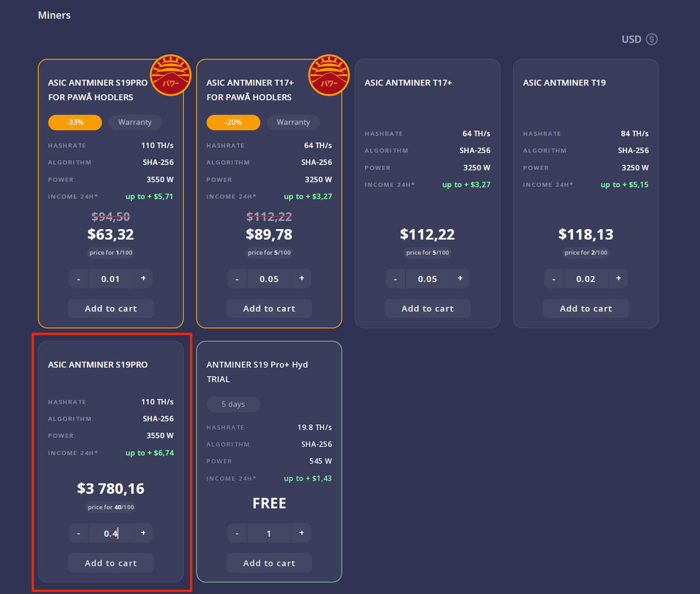Add Antminer S19PRO for Pawā Hodlers to cart
The width and height of the screenshot is (700, 594).
pos(110,308)
